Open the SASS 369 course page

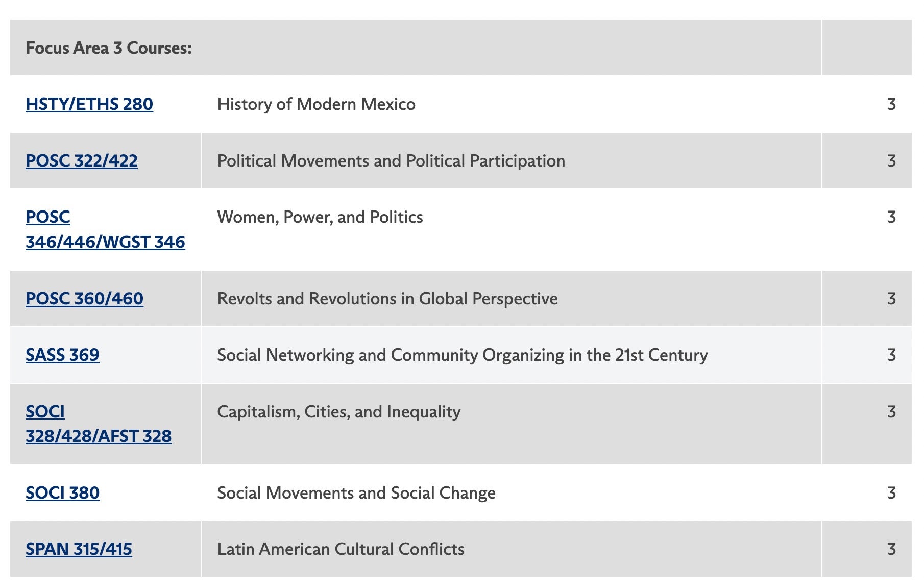coord(62,355)
